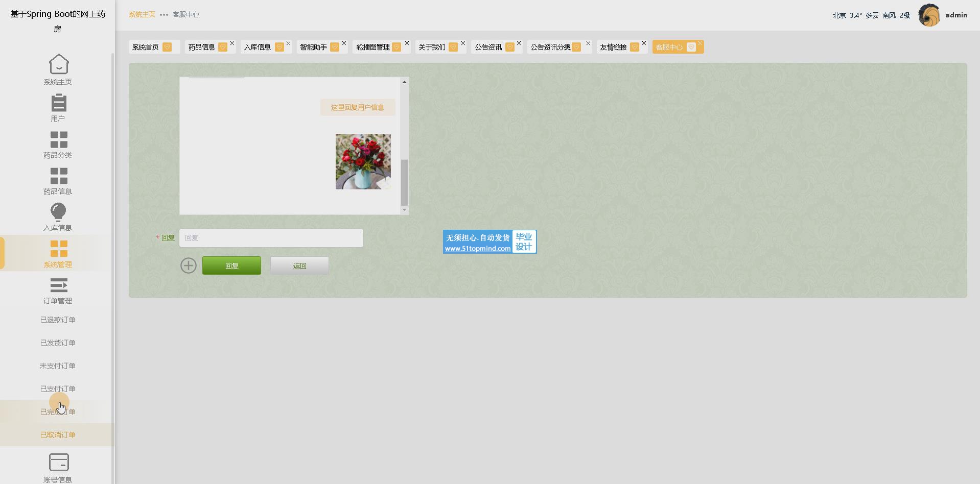Click heart icon on 轮播图管理 tab
This screenshot has height=484, width=980.
[x=396, y=47]
